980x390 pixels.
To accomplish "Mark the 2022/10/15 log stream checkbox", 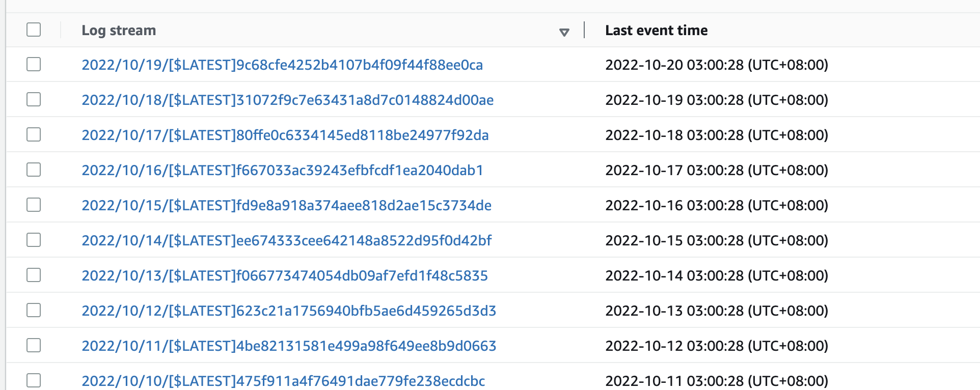I will pos(34,205).
